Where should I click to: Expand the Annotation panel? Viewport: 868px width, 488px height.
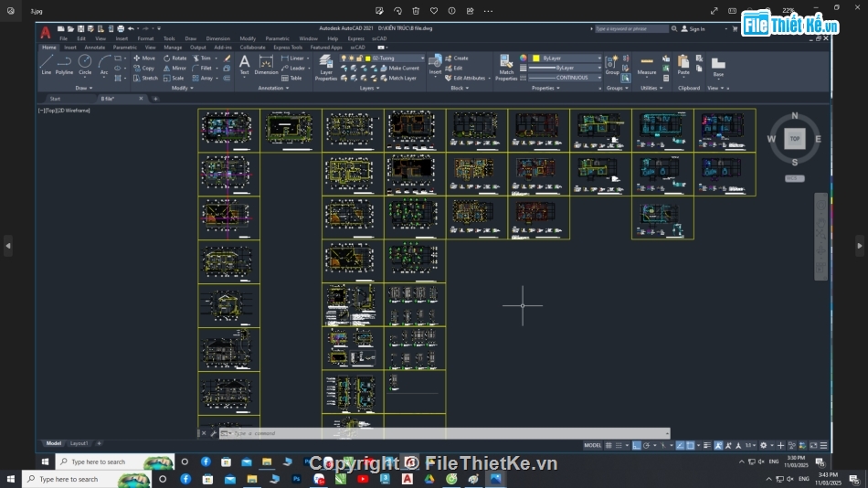pos(273,88)
